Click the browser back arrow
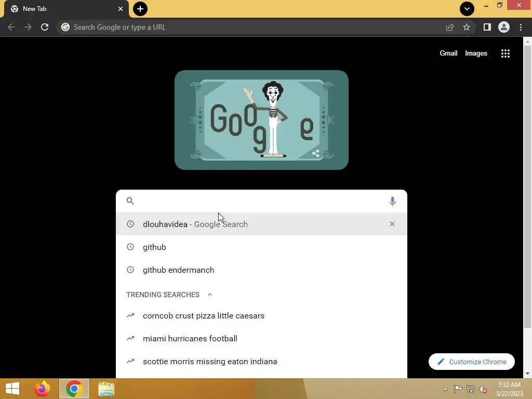 pos(11,27)
